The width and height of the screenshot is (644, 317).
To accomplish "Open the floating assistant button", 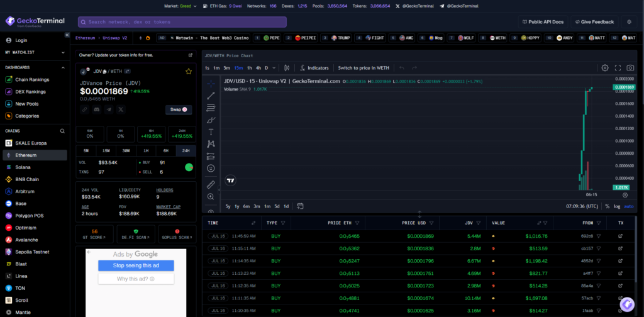I will tap(627, 304).
